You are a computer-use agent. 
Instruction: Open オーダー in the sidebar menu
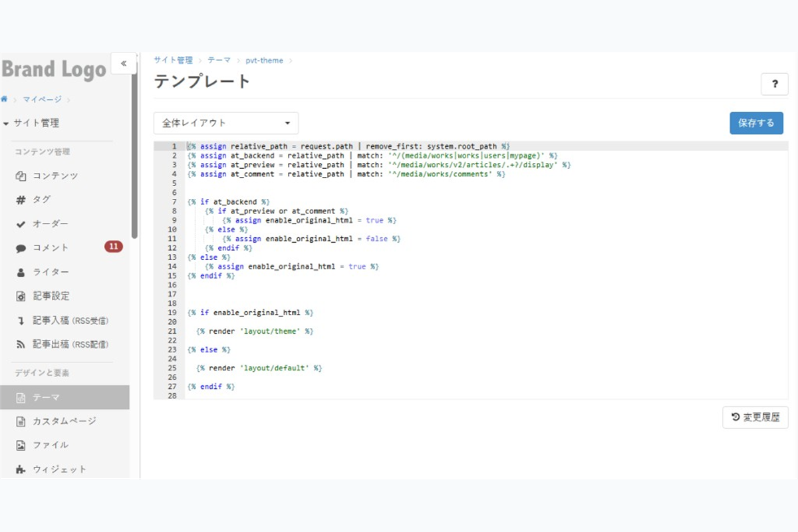[65, 224]
